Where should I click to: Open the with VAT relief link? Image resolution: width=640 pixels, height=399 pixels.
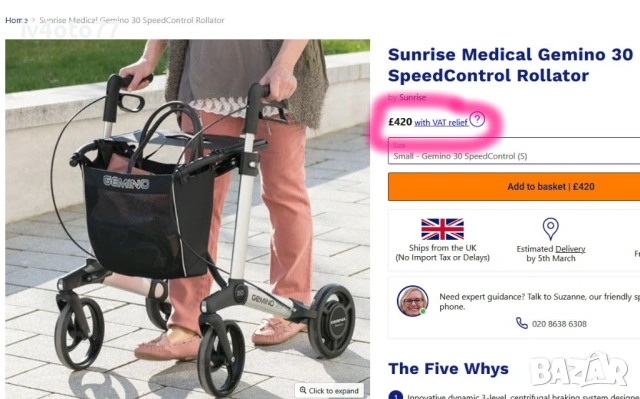[x=441, y=122]
